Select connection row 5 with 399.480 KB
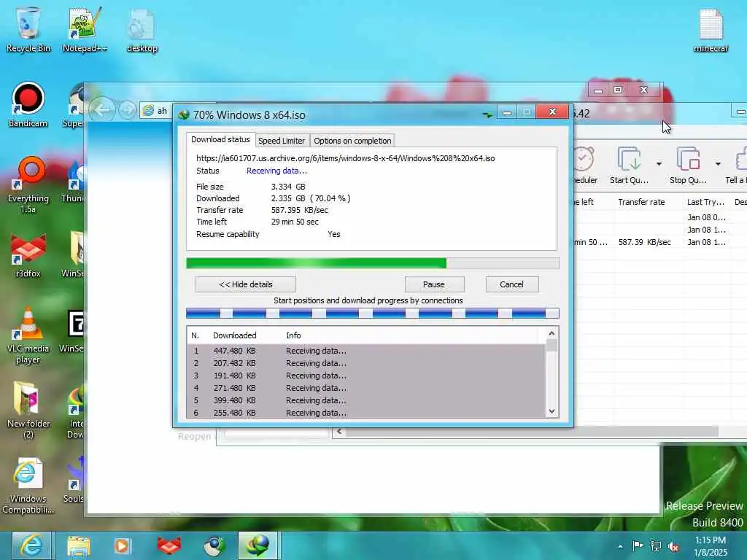Viewport: 747px width, 560px height. [x=366, y=400]
